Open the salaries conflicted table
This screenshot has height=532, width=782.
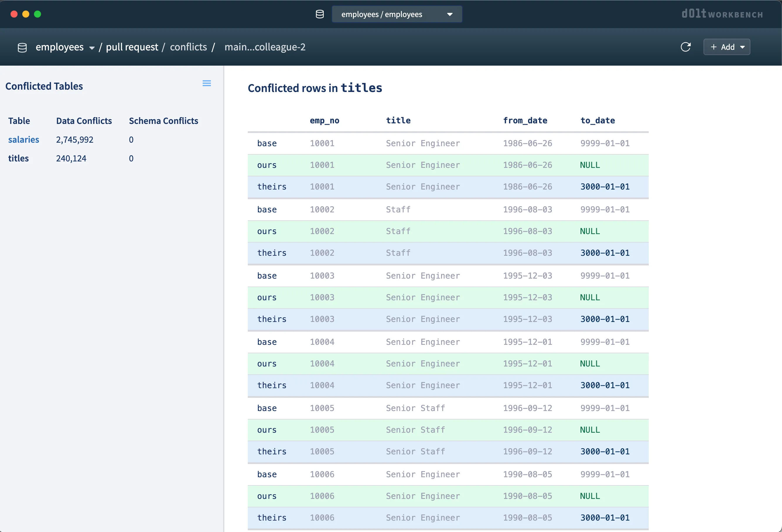click(23, 140)
